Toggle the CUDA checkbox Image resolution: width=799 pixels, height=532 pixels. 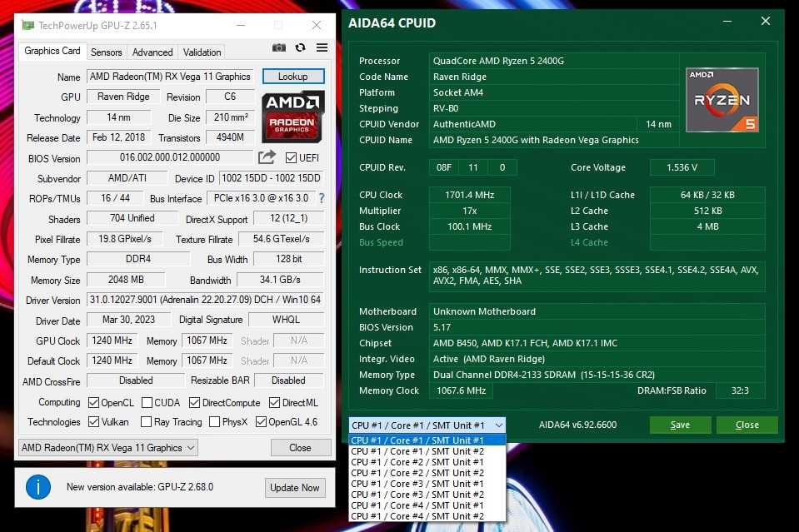click(147, 403)
